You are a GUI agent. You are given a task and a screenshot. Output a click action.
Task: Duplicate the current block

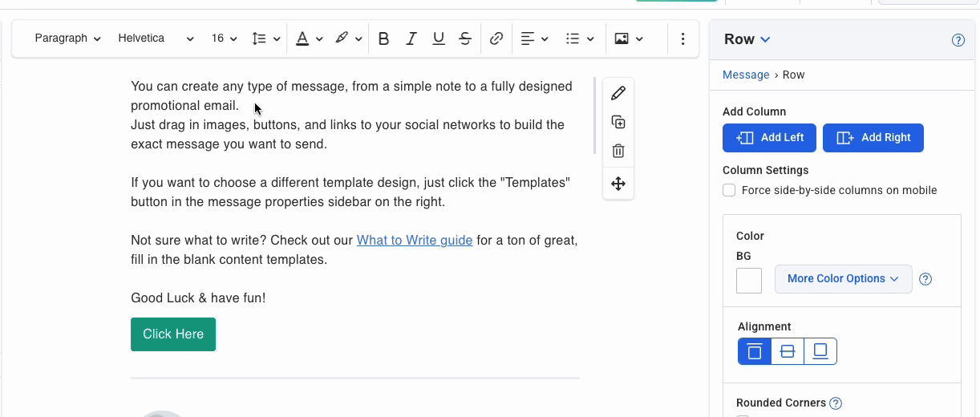(x=618, y=123)
